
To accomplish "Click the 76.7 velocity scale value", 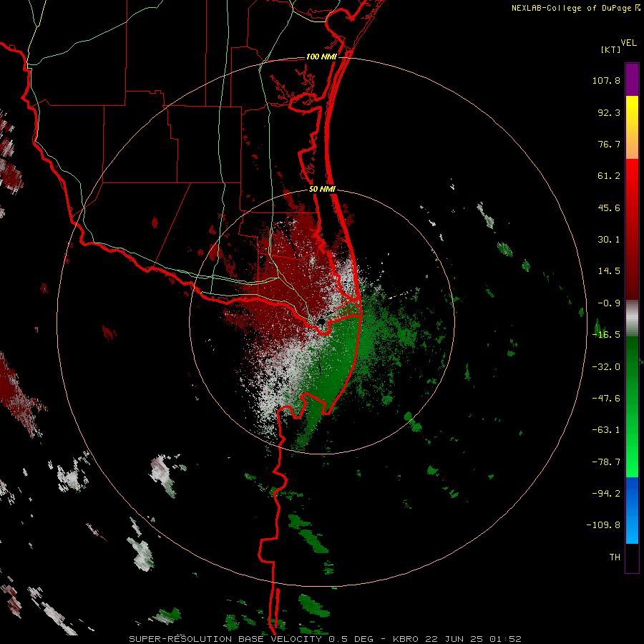I will tap(609, 144).
